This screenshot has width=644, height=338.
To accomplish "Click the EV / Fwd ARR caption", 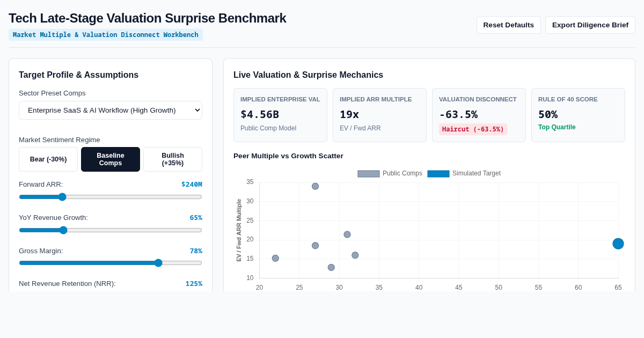I will point(360,128).
